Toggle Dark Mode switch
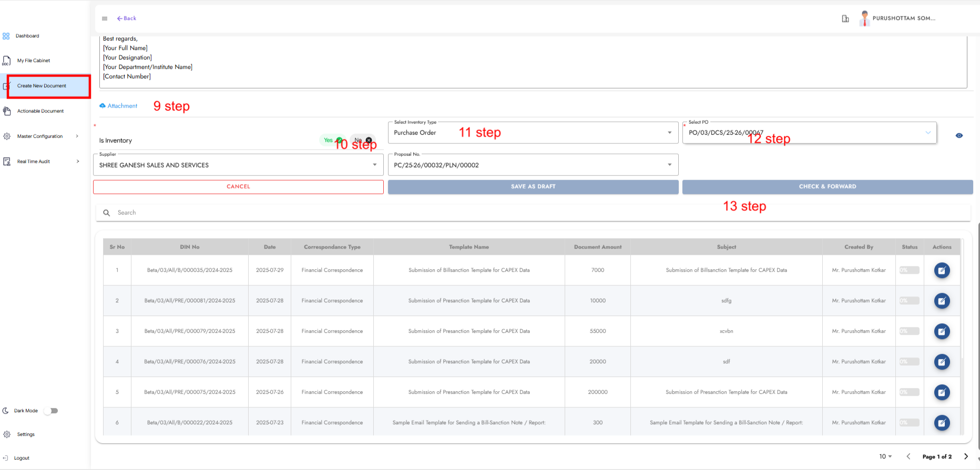This screenshot has height=470, width=980. (x=51, y=411)
